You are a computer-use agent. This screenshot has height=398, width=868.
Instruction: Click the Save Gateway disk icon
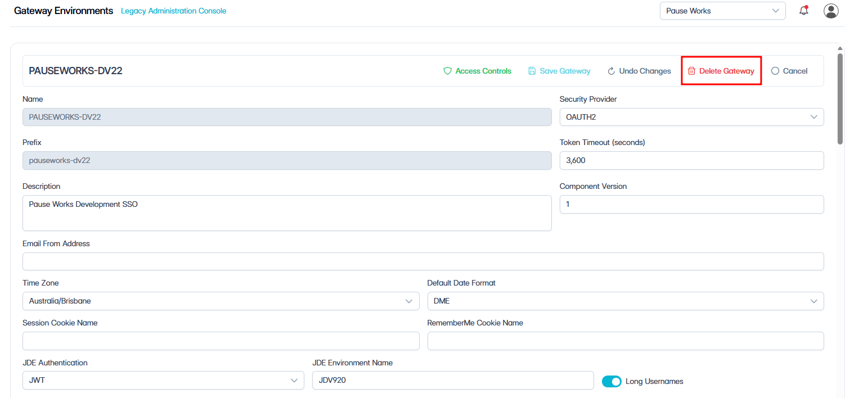pos(532,71)
